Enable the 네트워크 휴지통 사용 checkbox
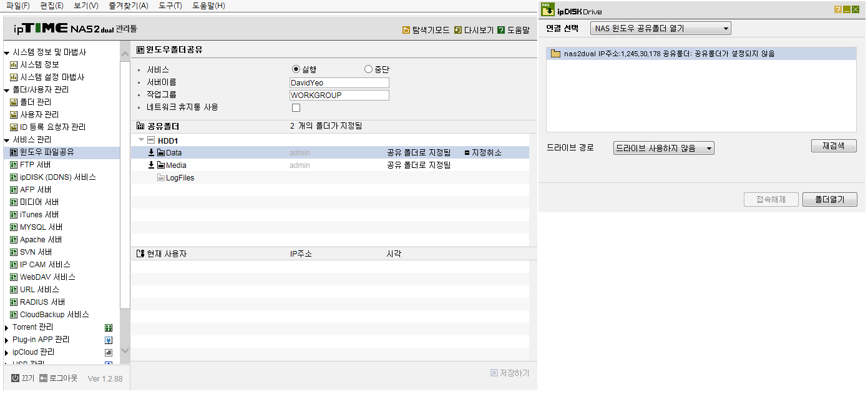The height and width of the screenshot is (394, 868). click(x=296, y=108)
